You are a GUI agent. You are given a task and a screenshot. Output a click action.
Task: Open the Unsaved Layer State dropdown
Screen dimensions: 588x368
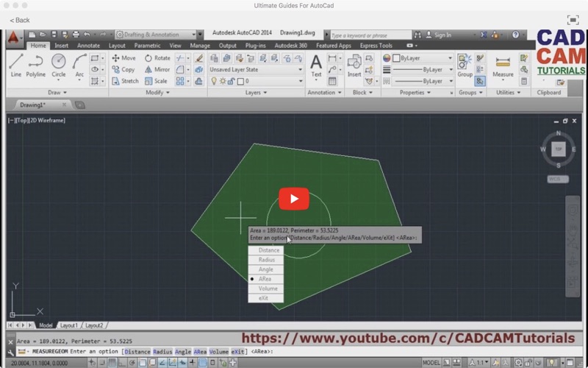pos(256,69)
